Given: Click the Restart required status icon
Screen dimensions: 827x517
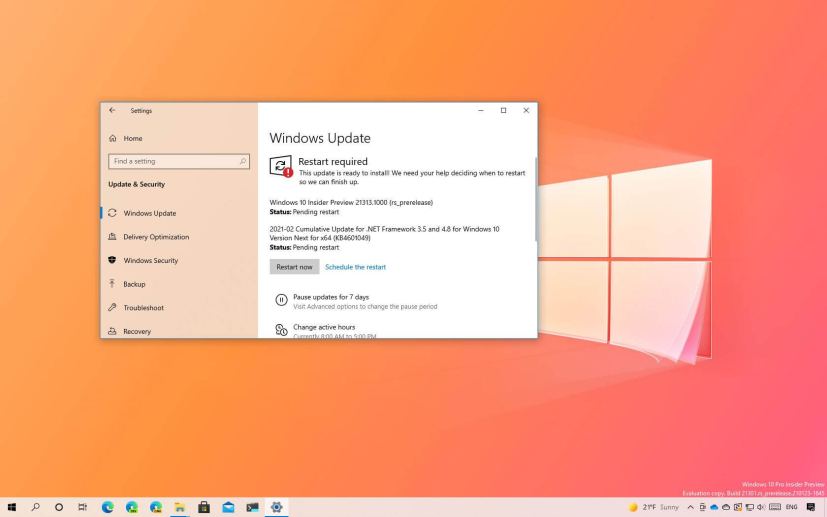Looking at the screenshot, I should (x=281, y=166).
